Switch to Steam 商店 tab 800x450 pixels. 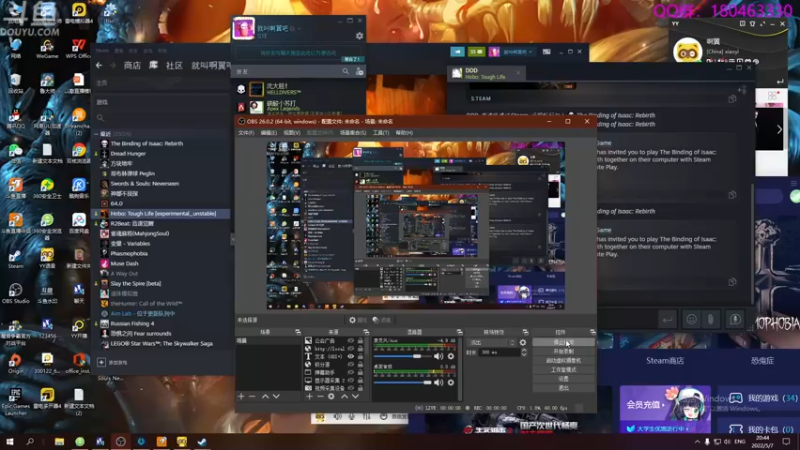click(x=132, y=65)
